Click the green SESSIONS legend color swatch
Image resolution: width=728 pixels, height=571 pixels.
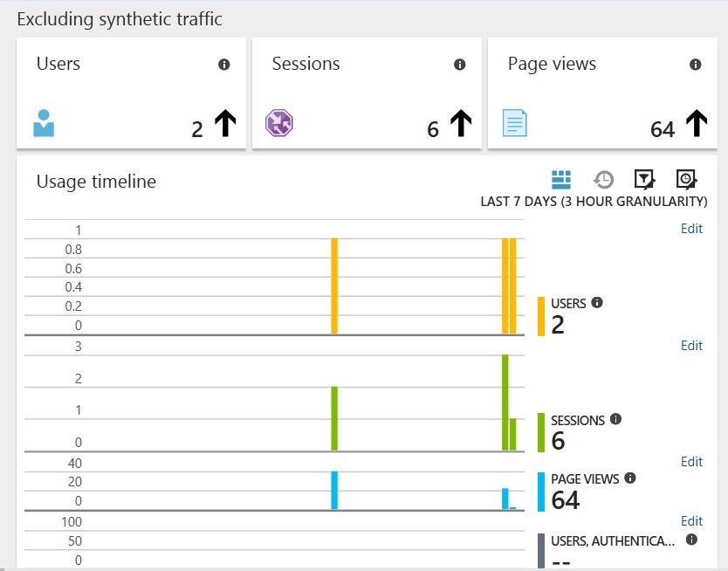pos(541,433)
